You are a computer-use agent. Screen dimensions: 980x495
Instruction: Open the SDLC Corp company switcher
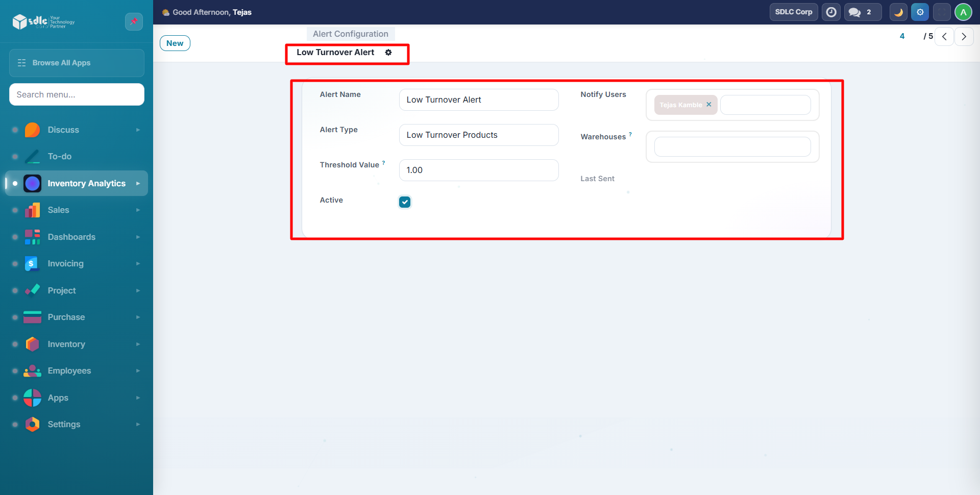[x=793, y=12]
